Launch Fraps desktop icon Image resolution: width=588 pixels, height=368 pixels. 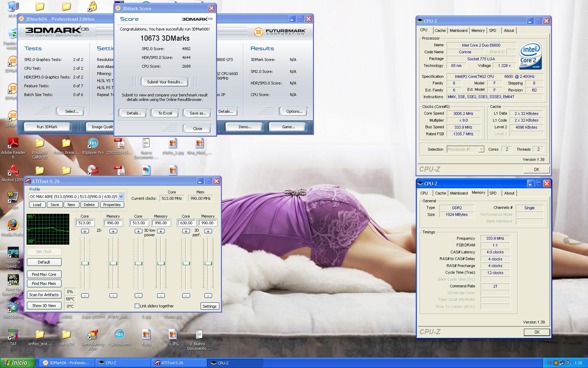click(x=13, y=200)
